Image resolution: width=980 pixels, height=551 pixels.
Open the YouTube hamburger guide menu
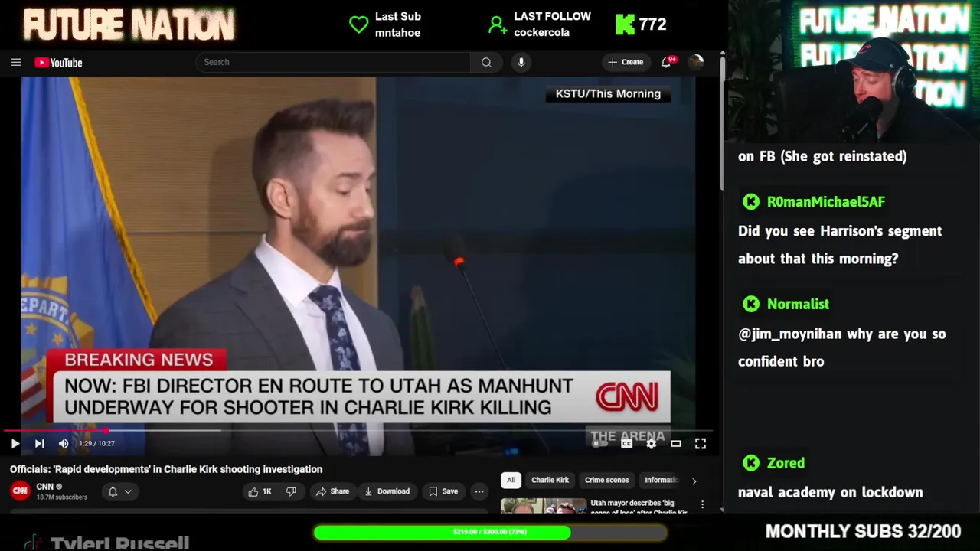(x=16, y=62)
